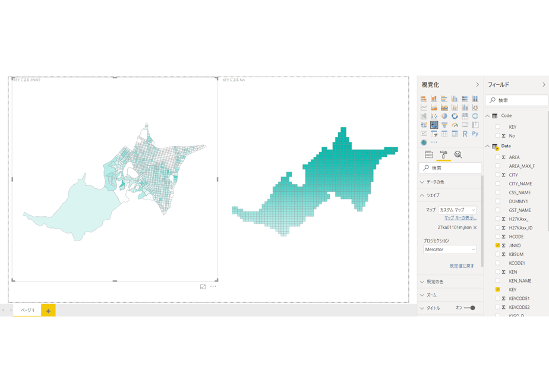Select the clustered column chart visual
Screen dimensions: 549x392
tap(455, 99)
